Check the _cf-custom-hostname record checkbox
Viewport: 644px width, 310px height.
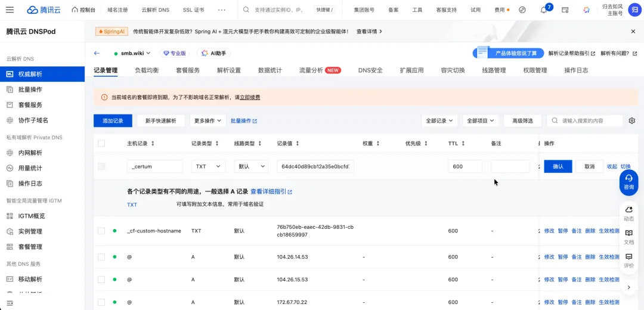[x=101, y=231]
